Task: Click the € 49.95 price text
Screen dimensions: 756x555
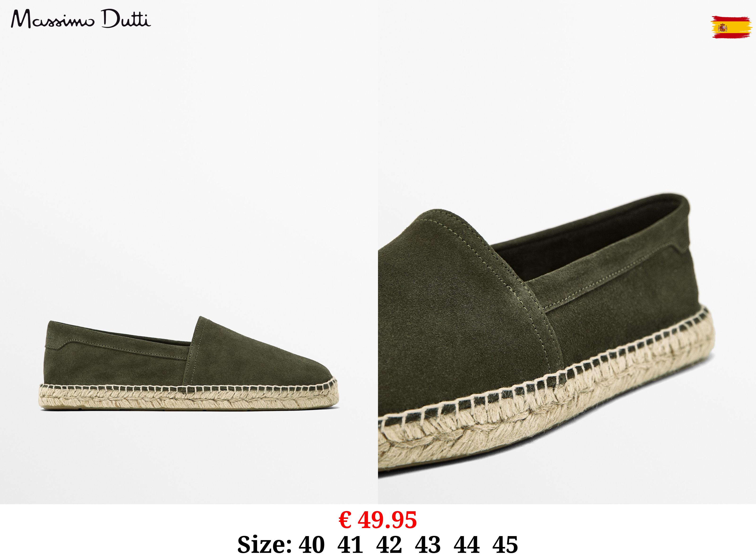Action: pyautogui.click(x=378, y=520)
